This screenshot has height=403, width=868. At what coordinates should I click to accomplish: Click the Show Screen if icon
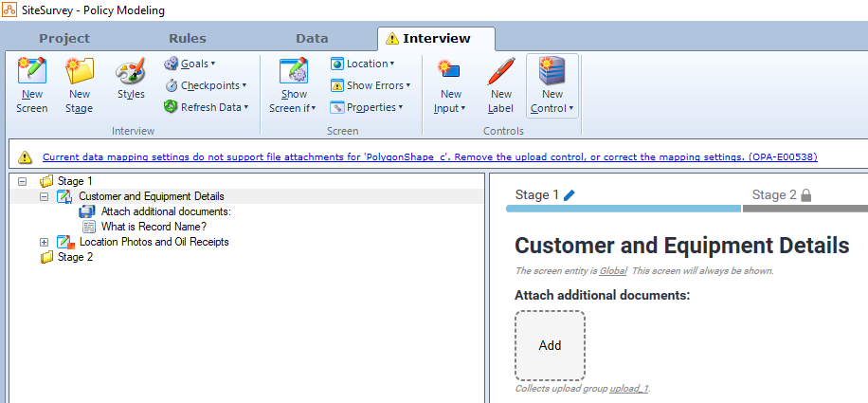coord(294,70)
